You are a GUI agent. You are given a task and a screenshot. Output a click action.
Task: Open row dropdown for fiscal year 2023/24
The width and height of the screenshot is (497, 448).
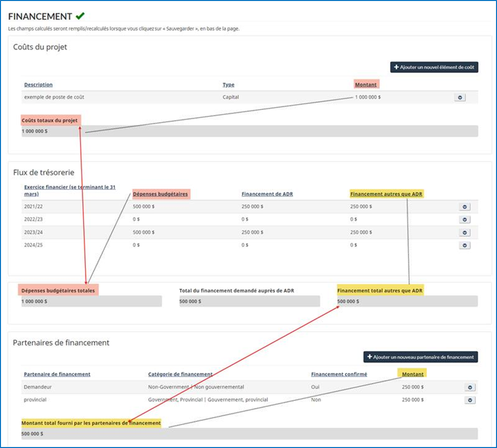pyautogui.click(x=465, y=233)
